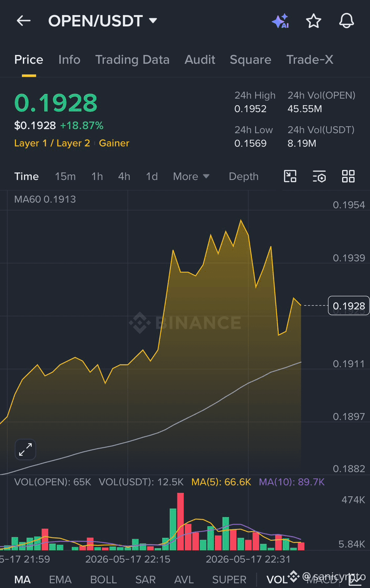Select the 4h chart interval
This screenshot has width=370, height=588.
[x=124, y=177]
